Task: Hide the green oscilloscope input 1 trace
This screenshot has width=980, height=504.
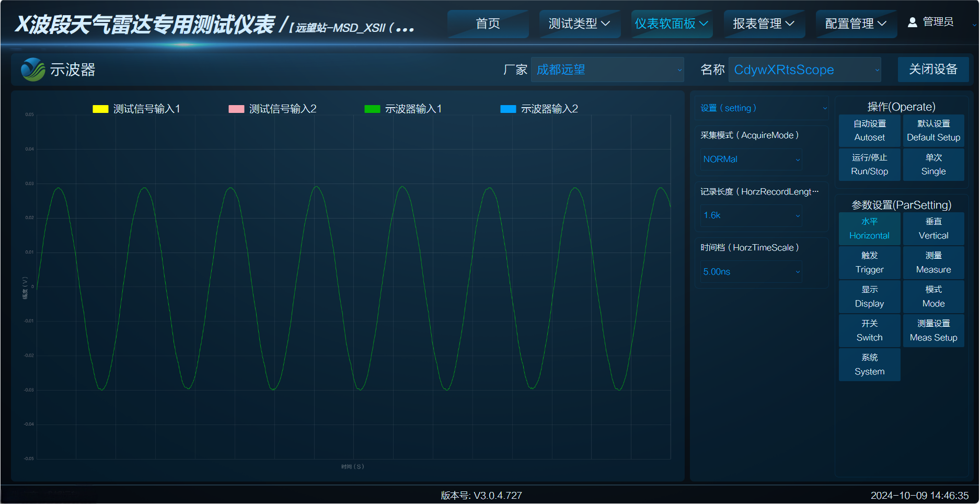Action: pyautogui.click(x=403, y=109)
